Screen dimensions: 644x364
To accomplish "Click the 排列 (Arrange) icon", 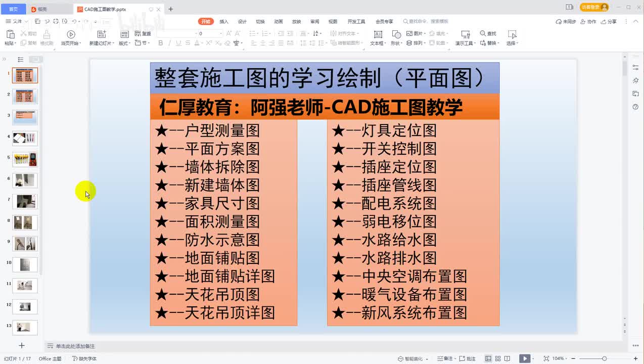I will tap(409, 43).
